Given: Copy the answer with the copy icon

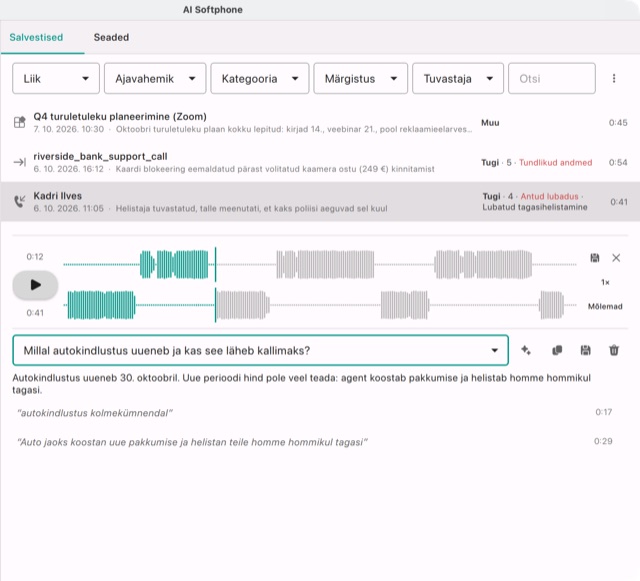Looking at the screenshot, I should [557, 350].
